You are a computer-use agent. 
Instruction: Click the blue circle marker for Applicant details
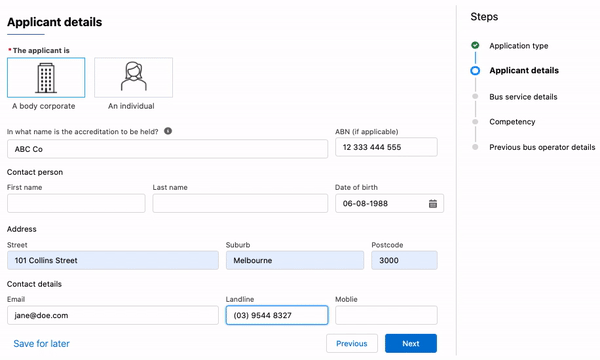point(475,71)
